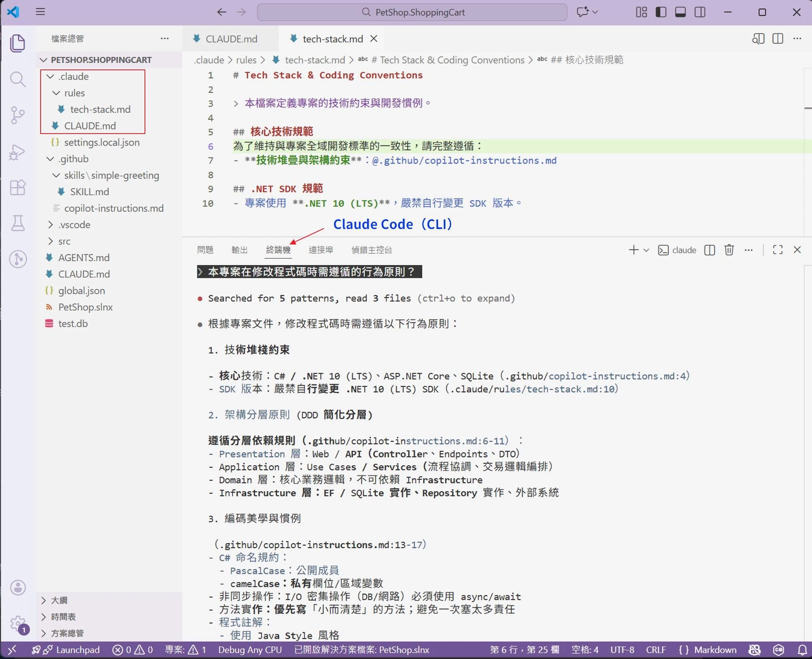Image resolution: width=812 pixels, height=659 pixels.
Task: Switch to the 輸出 panel tab
Action: (239, 250)
